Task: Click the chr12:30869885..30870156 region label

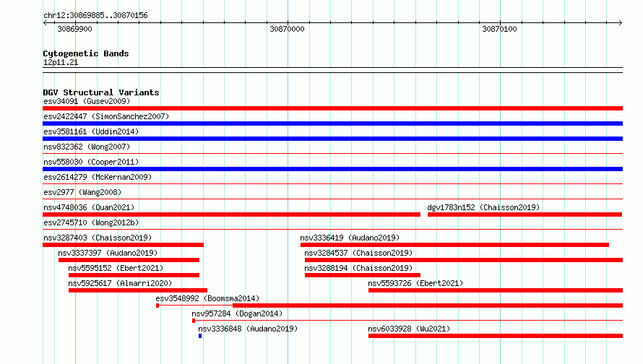Action: coord(95,15)
